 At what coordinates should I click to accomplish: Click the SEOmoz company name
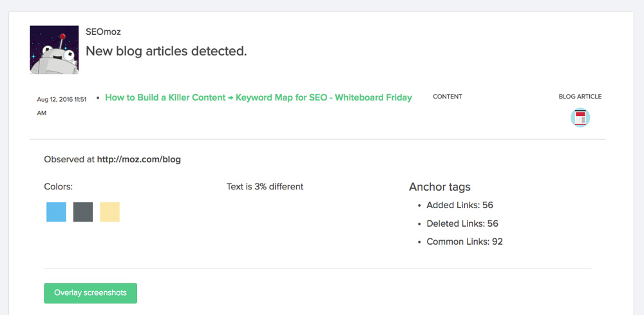pos(103,32)
